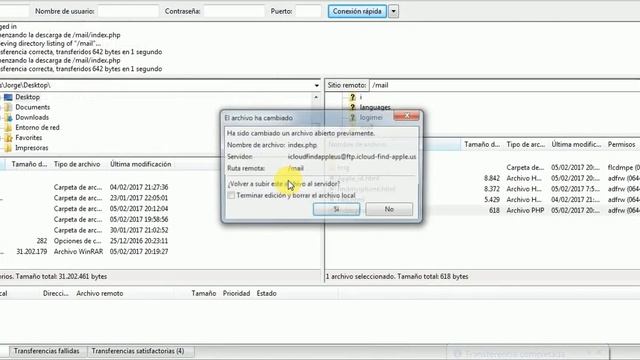Sort local files by Última modificación
Viewport: 640px width, 360px height.
click(x=140, y=164)
